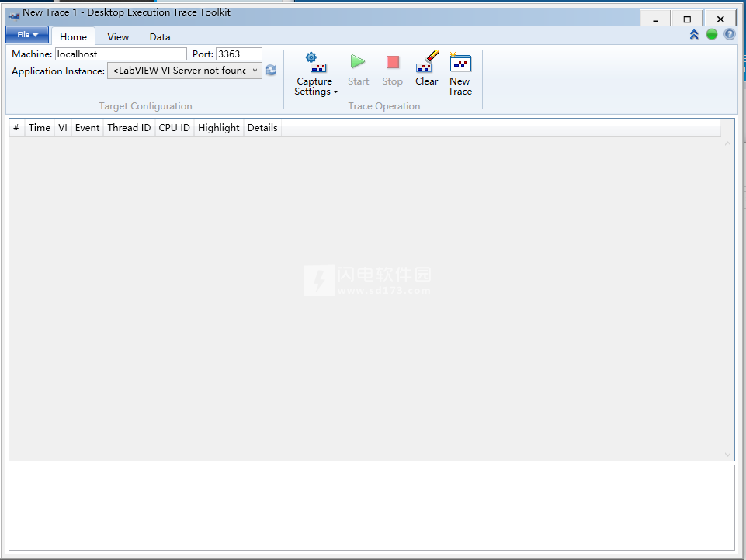Viewport: 746px width, 560px height.
Task: Open the File menu
Action: point(27,35)
